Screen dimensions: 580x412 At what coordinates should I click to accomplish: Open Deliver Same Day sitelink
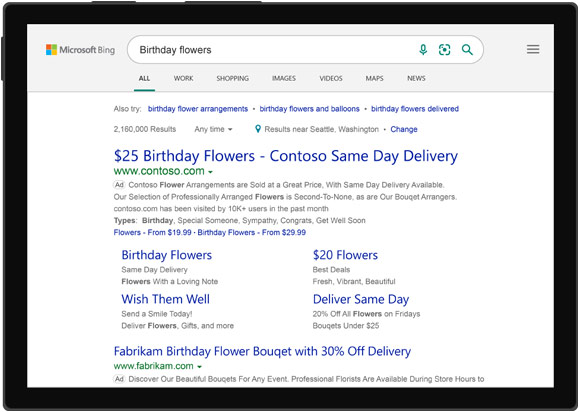pos(361,299)
